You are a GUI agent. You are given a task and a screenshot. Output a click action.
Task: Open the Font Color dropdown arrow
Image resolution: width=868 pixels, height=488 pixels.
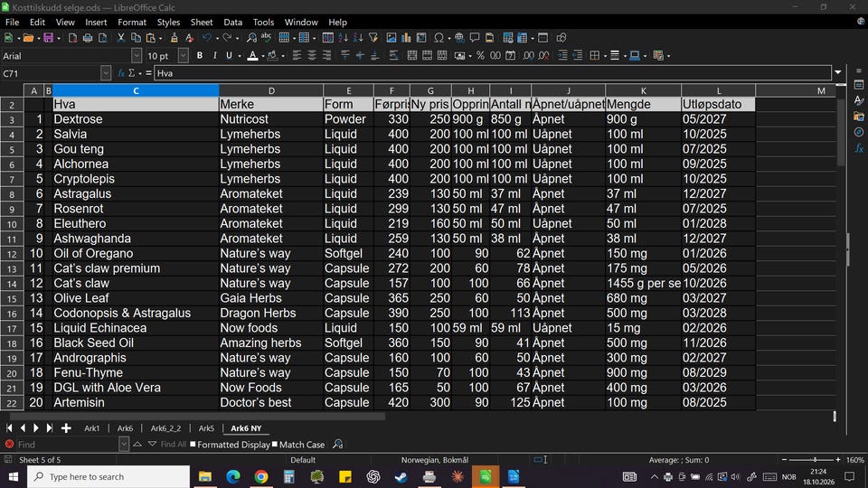[263, 56]
